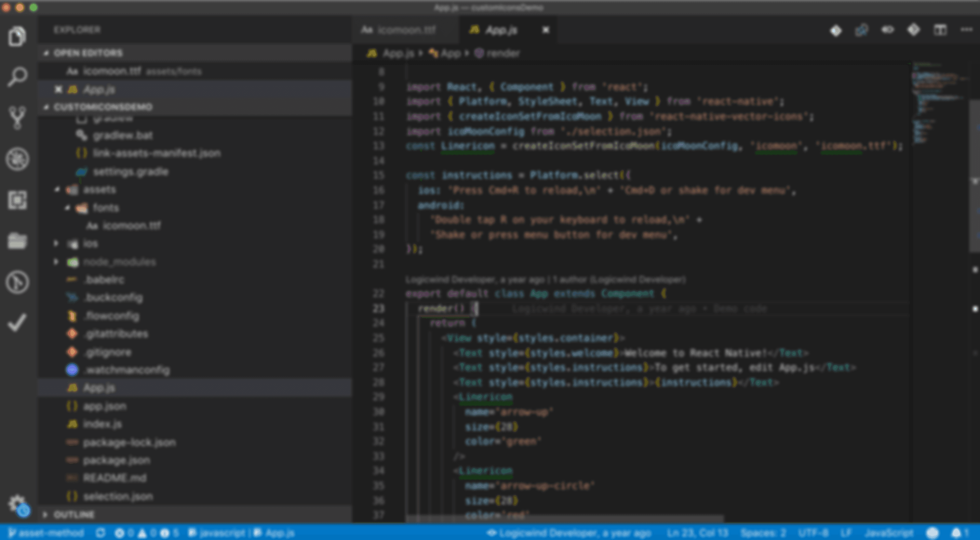Open the Search view in activity bar
Viewport: 980px width, 540px height.
point(17,77)
